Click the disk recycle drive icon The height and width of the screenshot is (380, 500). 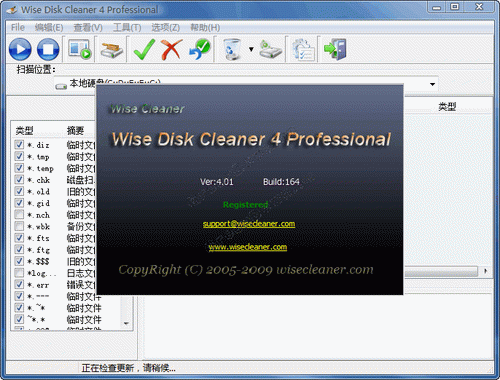[271, 49]
